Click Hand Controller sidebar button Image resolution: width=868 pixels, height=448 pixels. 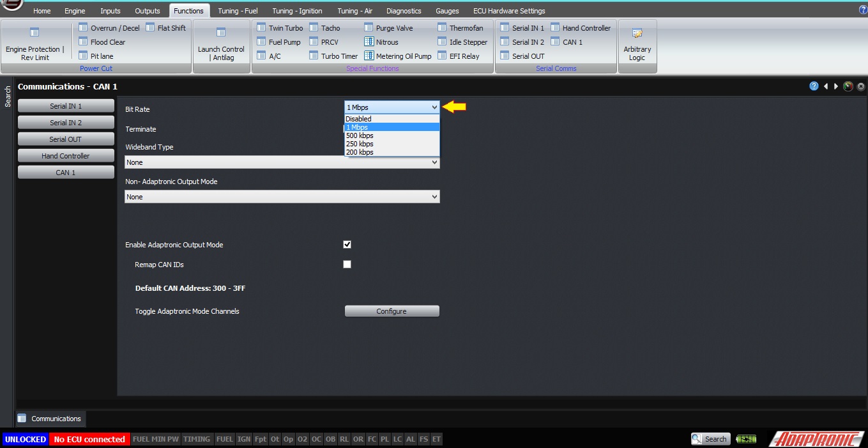coord(66,156)
